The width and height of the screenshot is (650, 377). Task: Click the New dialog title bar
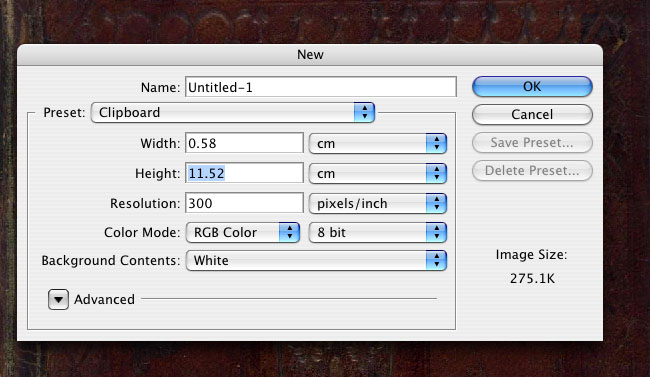click(310, 55)
